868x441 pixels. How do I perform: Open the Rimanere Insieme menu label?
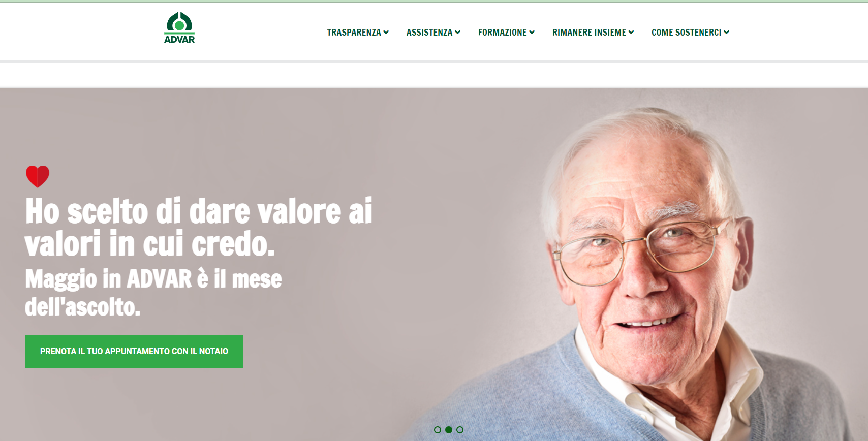[x=590, y=32]
